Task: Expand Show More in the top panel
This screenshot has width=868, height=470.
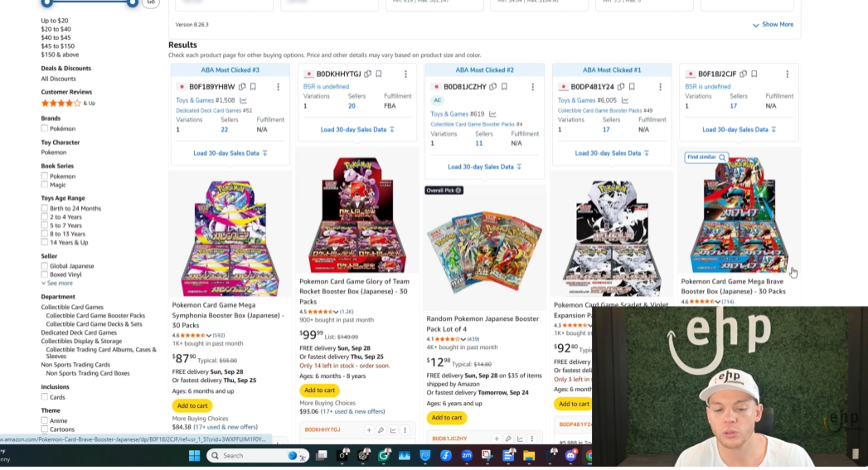Action: pyautogui.click(x=773, y=24)
